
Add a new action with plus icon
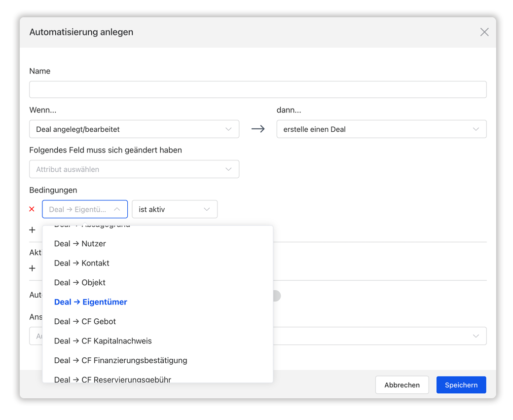(33, 268)
